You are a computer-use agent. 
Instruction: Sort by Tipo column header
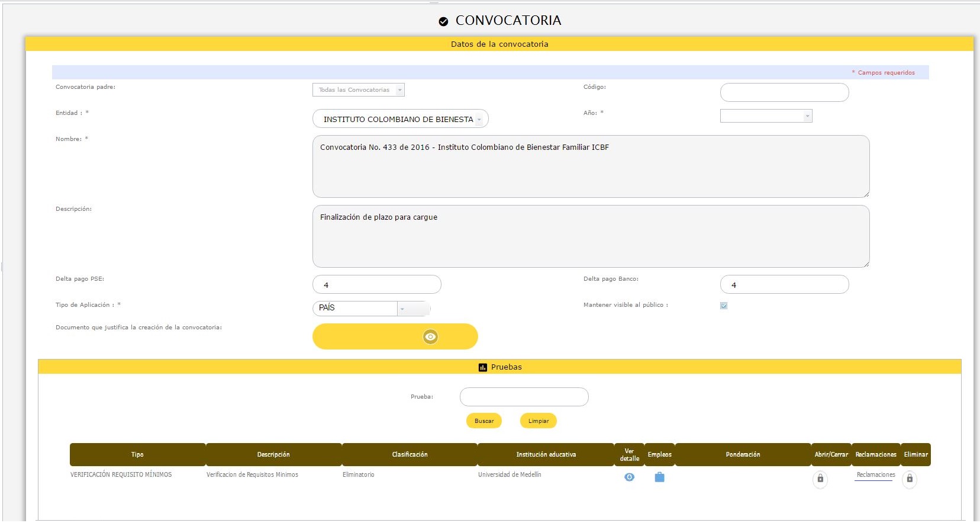tap(137, 454)
